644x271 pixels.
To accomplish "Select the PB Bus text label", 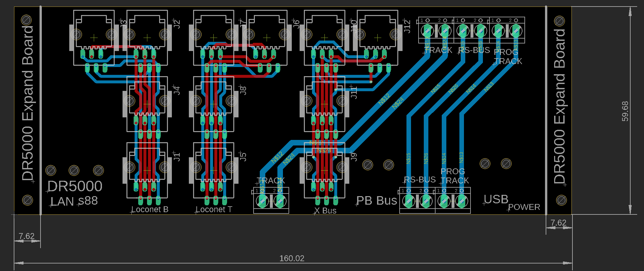I will point(376,200).
